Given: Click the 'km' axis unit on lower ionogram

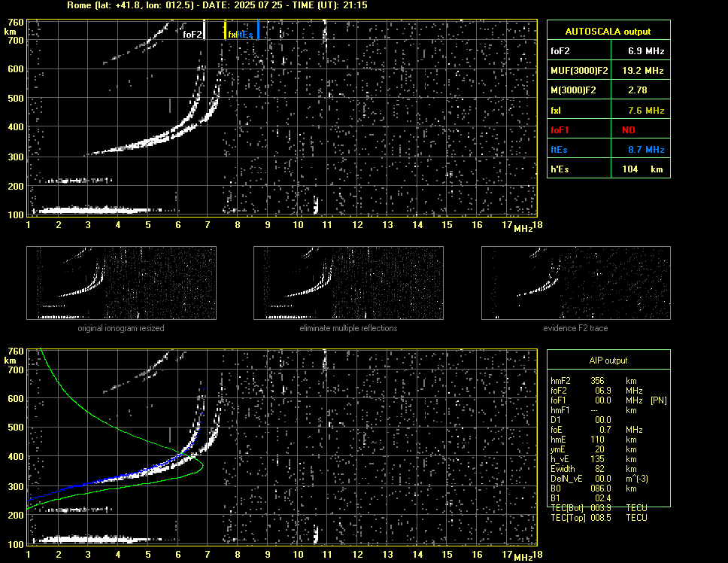Looking at the screenshot, I should 10,361.
